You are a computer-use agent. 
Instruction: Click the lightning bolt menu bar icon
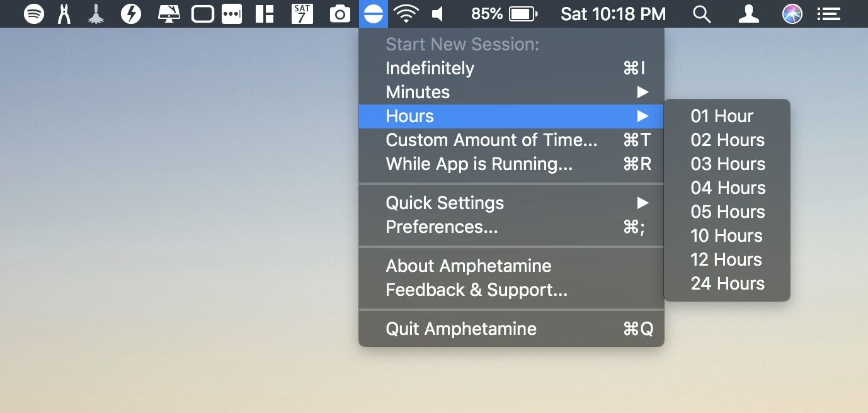[x=130, y=14]
